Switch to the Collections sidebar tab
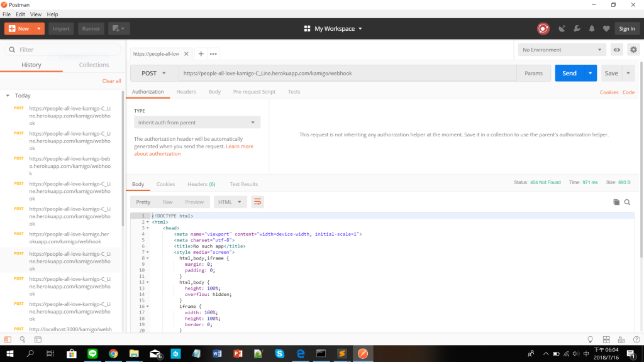This screenshot has width=644, height=362. coord(94,65)
